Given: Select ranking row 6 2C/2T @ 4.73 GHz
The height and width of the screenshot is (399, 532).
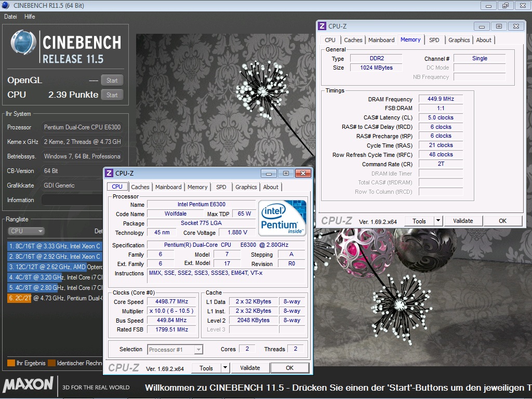Looking at the screenshot, I should pos(55,298).
